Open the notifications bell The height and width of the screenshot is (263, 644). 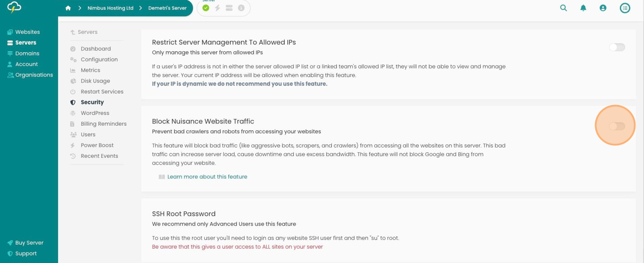coord(583,8)
